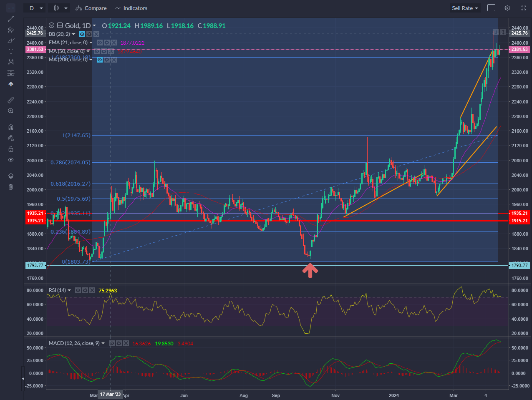532x400 pixels.
Task: Enable the magnet snap mode
Action: click(11, 127)
